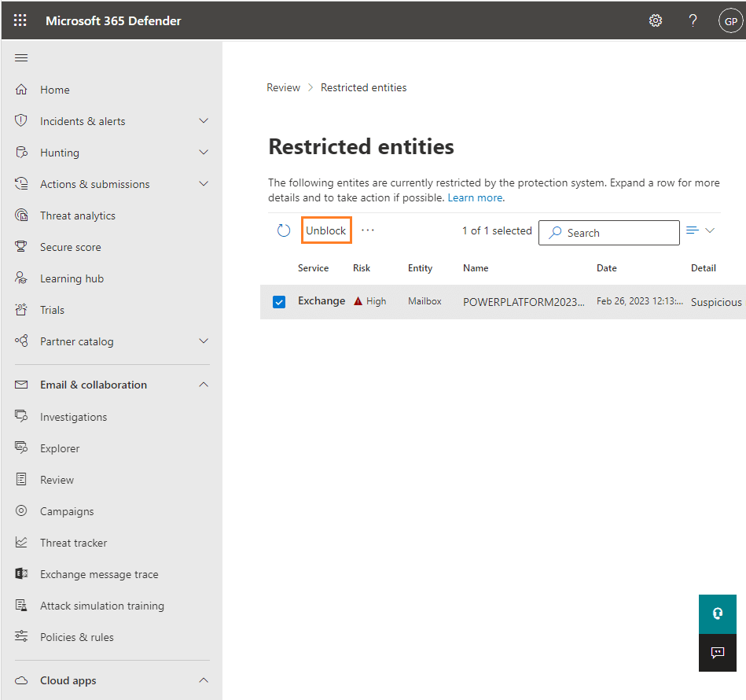Open the GP account profile icon
Image resolution: width=746 pixels, height=700 pixels.
coord(730,21)
